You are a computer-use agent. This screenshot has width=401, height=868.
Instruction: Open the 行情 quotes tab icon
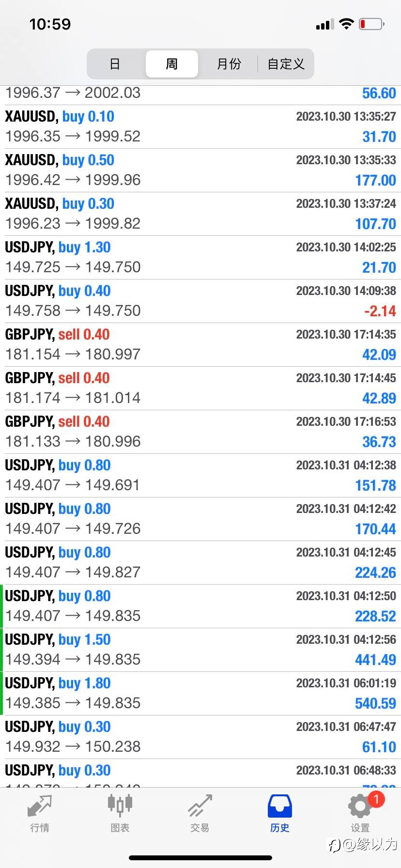pos(39,806)
